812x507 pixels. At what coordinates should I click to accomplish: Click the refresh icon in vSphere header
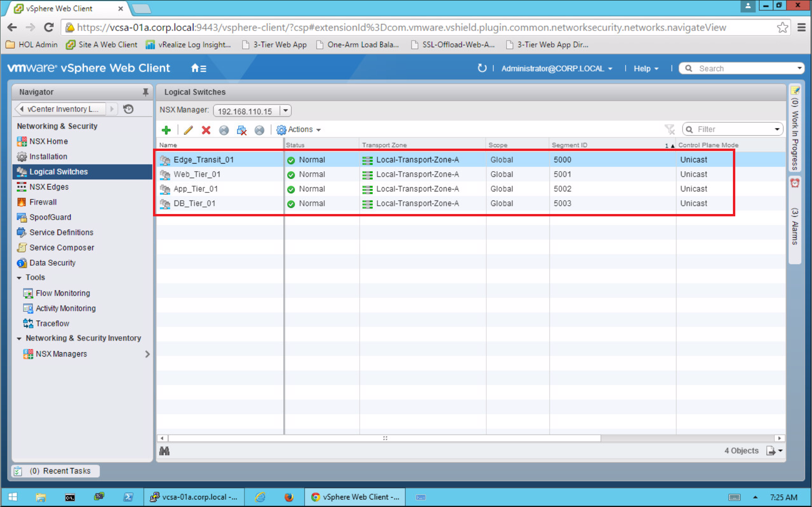(x=482, y=68)
